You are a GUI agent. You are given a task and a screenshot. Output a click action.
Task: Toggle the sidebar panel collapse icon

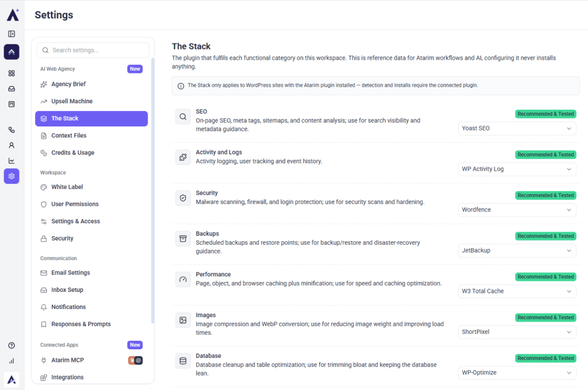11,34
